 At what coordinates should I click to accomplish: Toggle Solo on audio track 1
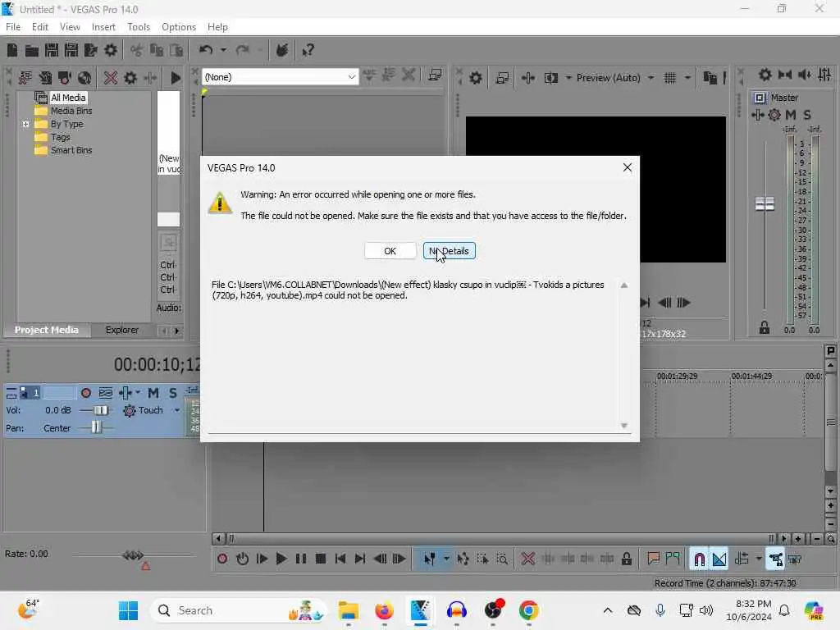click(173, 393)
